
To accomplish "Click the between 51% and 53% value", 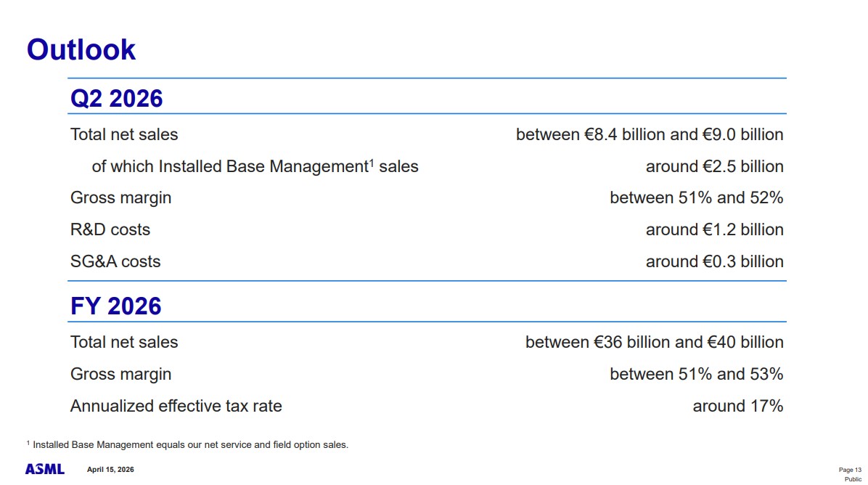I will click(x=697, y=374).
